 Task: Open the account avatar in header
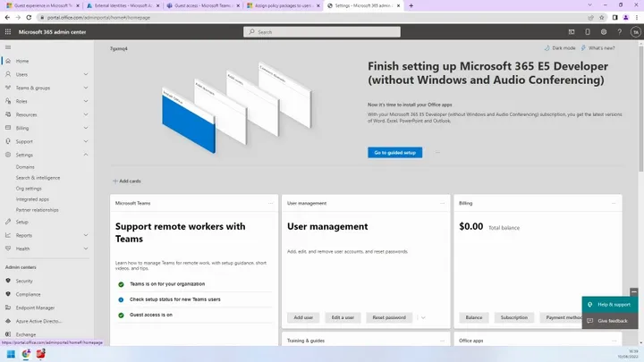click(635, 31)
